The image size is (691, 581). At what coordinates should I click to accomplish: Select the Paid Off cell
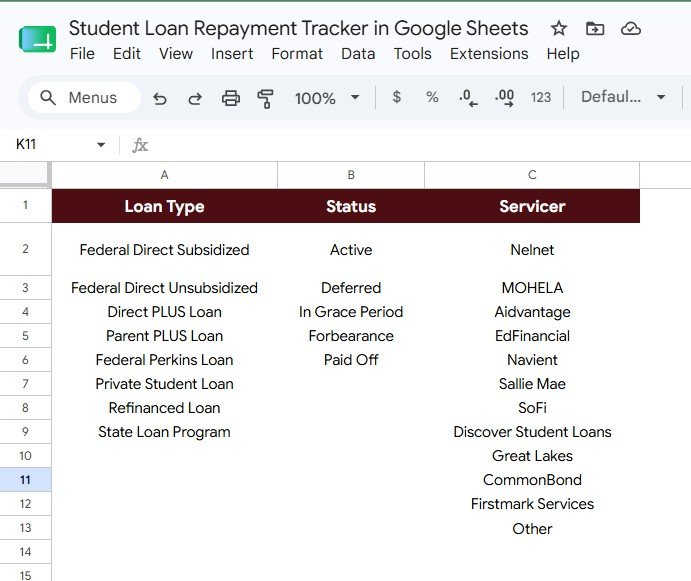351,360
